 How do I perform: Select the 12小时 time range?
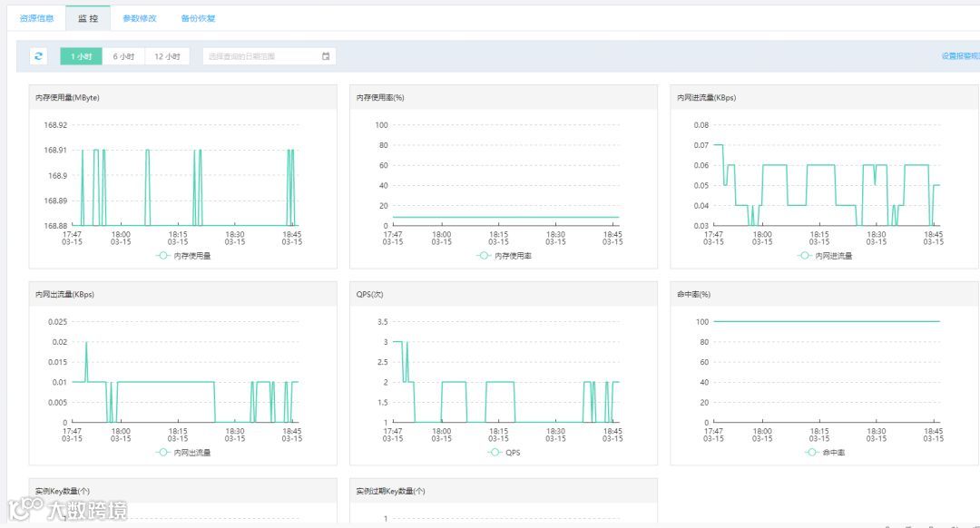[x=168, y=56]
